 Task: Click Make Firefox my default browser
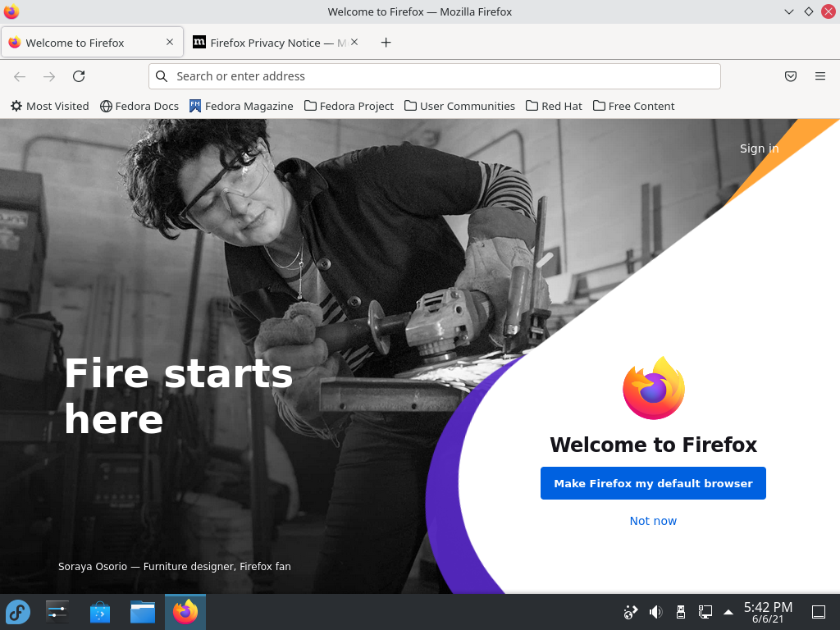point(653,483)
